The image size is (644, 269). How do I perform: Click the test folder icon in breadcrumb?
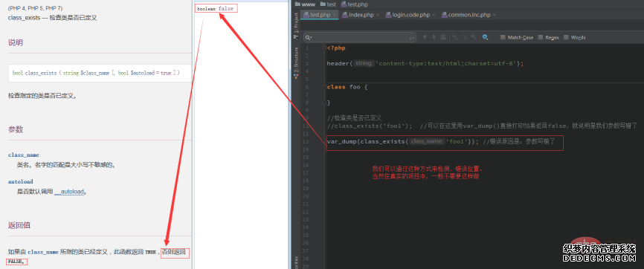click(x=323, y=4)
